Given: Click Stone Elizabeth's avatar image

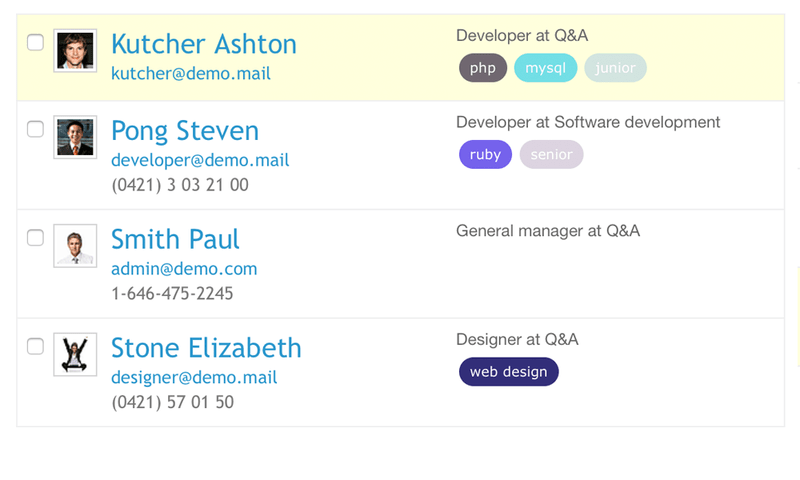Looking at the screenshot, I should (75, 354).
